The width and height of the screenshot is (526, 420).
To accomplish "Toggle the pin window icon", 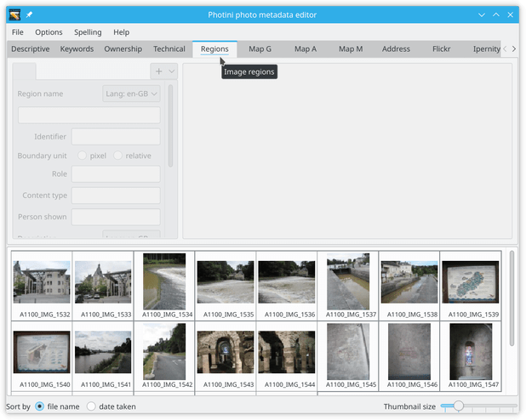I will 29,14.
